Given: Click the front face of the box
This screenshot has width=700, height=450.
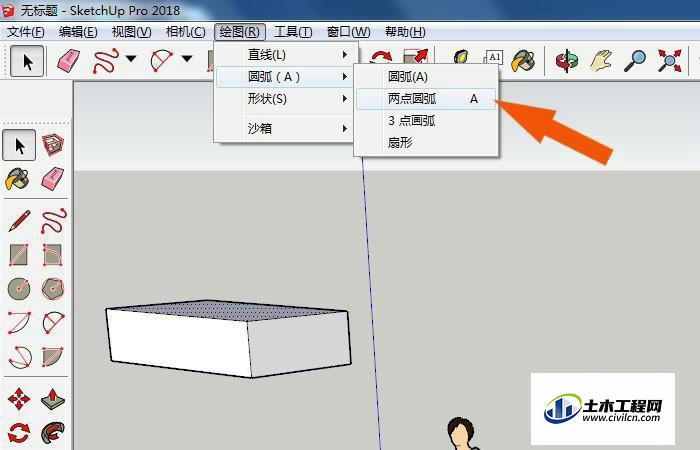Looking at the screenshot, I should (x=179, y=342).
